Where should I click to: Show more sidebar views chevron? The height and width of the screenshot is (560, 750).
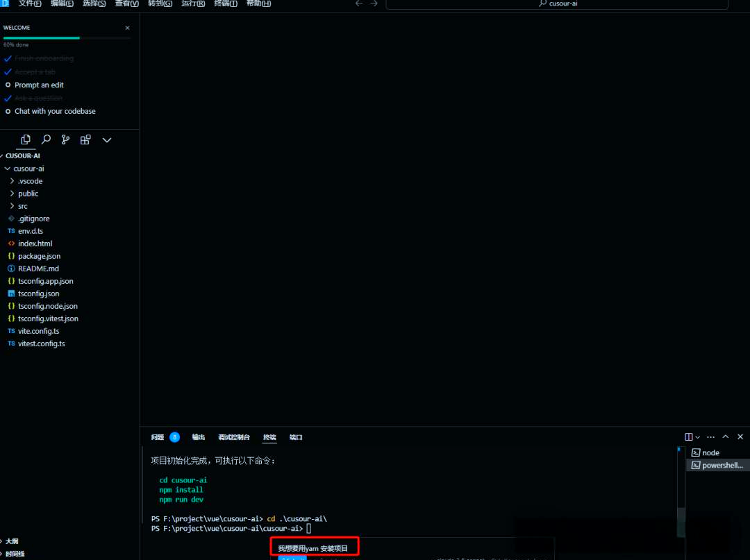(107, 139)
